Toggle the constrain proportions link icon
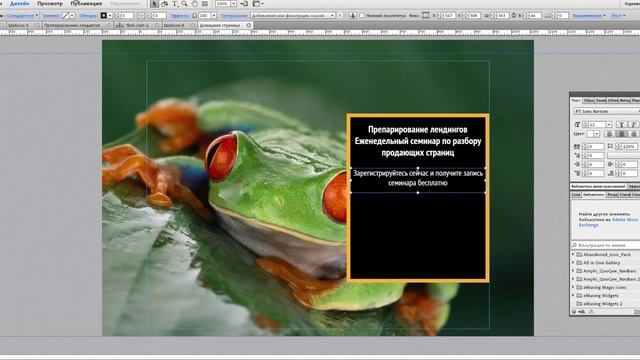This screenshot has height=360, width=640. point(514,16)
